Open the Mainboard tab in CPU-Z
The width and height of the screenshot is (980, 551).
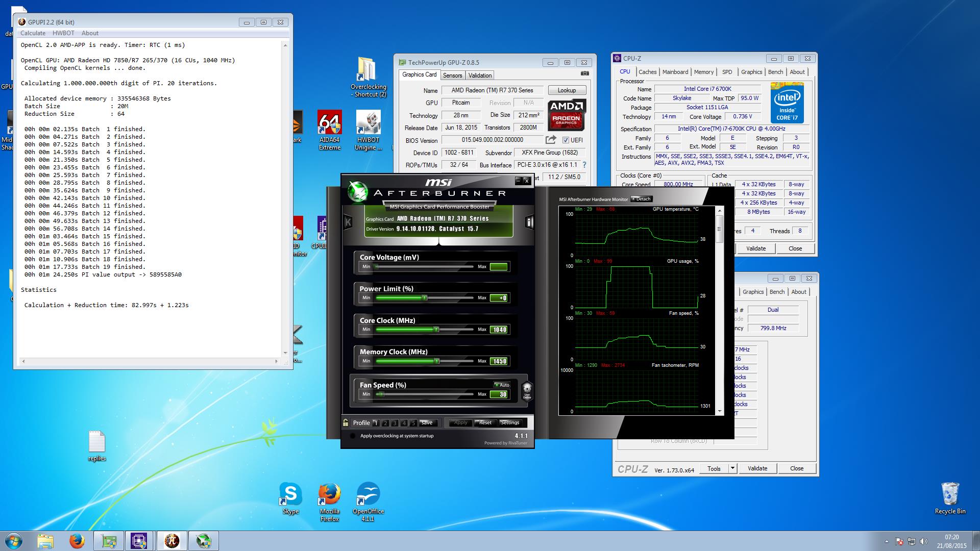[x=675, y=72]
